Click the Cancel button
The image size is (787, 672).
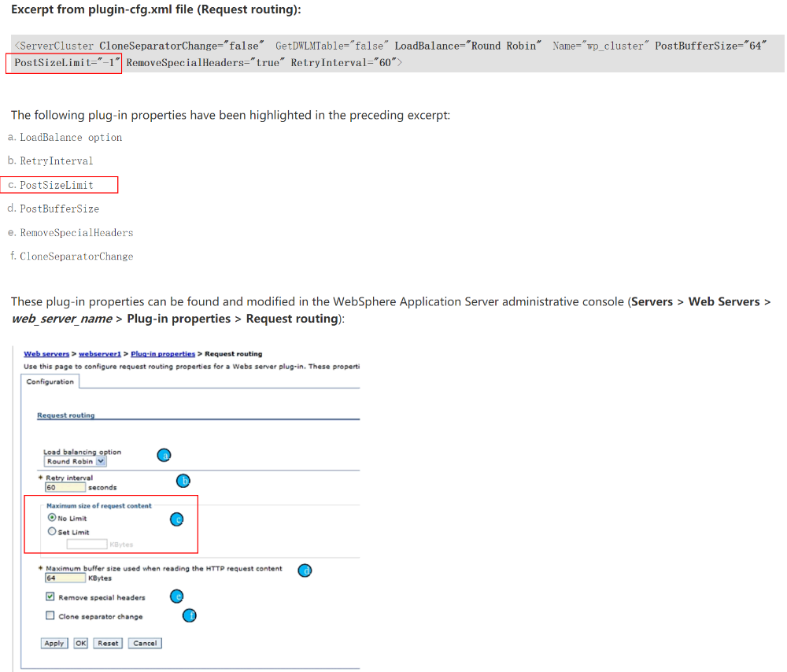pos(145,644)
